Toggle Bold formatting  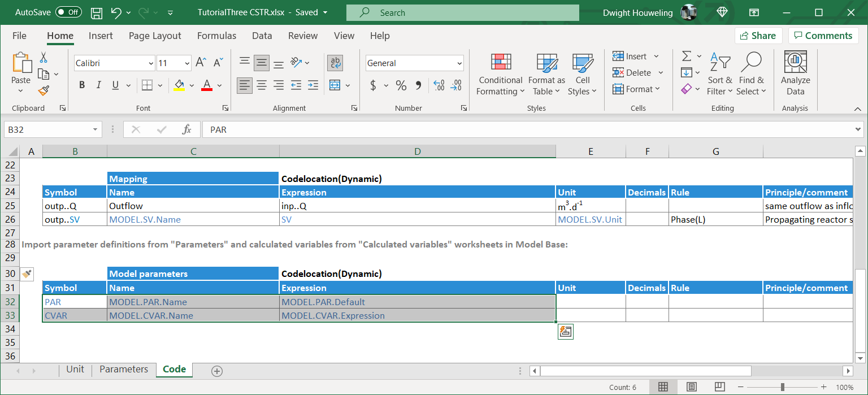[82, 85]
